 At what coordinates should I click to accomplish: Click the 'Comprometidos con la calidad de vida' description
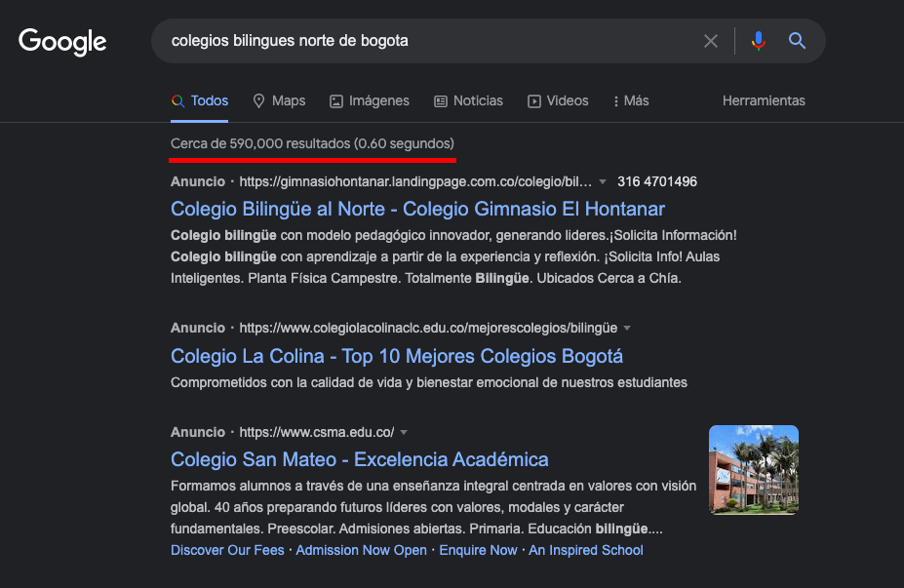[428, 383]
